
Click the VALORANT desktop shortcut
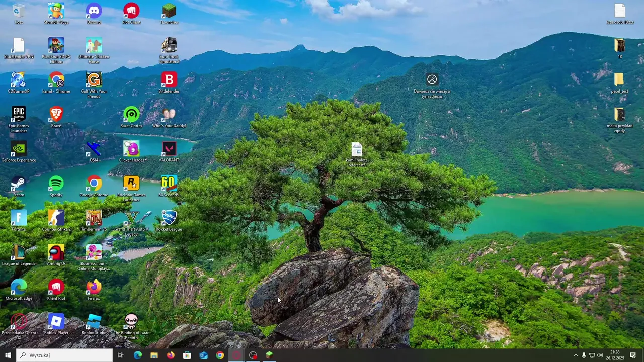coord(169,152)
